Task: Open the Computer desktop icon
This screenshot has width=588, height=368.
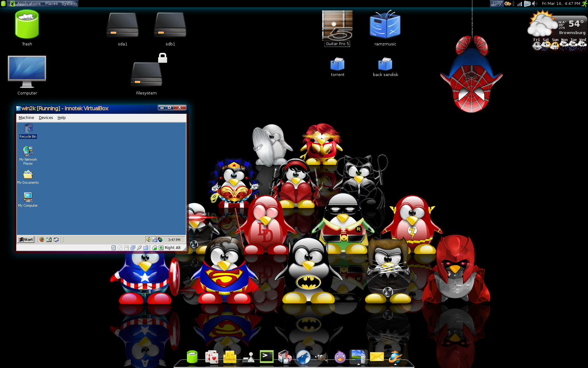Action: click(x=27, y=72)
